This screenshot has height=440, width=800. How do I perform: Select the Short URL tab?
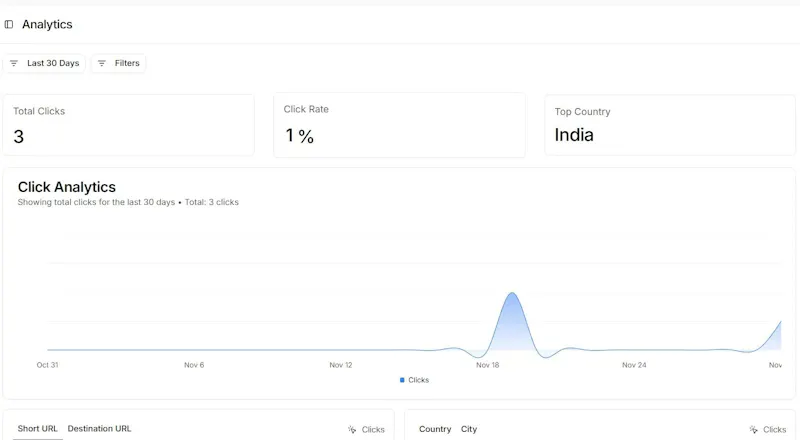click(x=37, y=429)
